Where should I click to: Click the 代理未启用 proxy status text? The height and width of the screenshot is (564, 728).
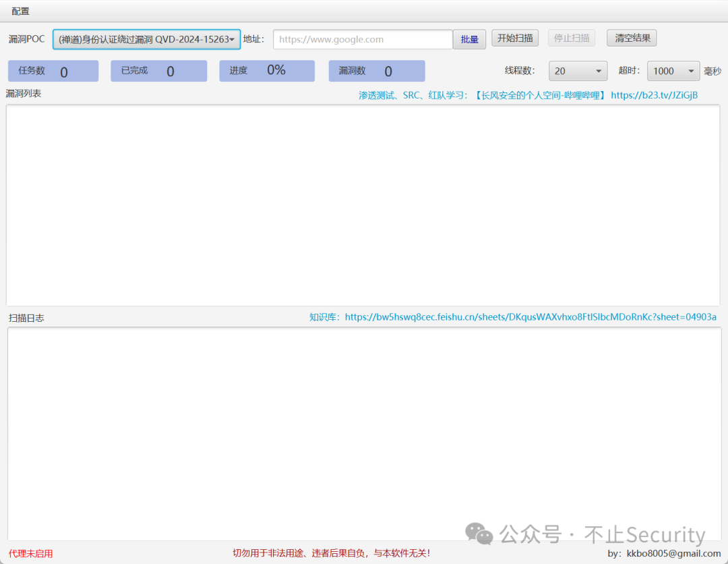30,553
